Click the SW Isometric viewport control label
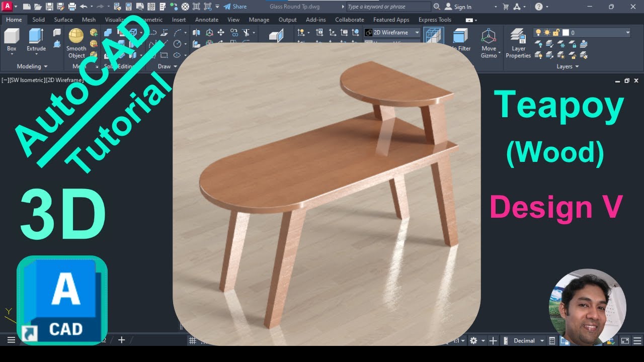 27,80
